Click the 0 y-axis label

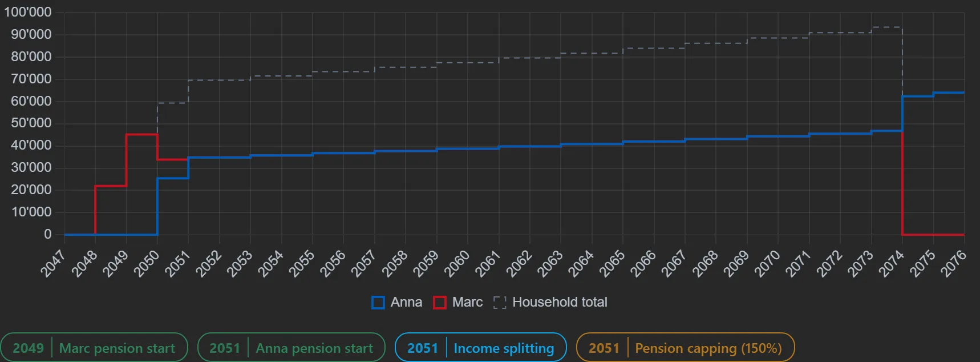[x=48, y=234]
